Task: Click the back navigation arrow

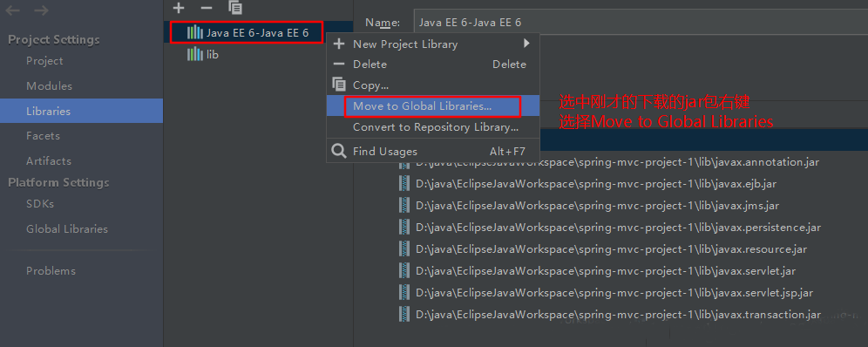Action: point(13,10)
